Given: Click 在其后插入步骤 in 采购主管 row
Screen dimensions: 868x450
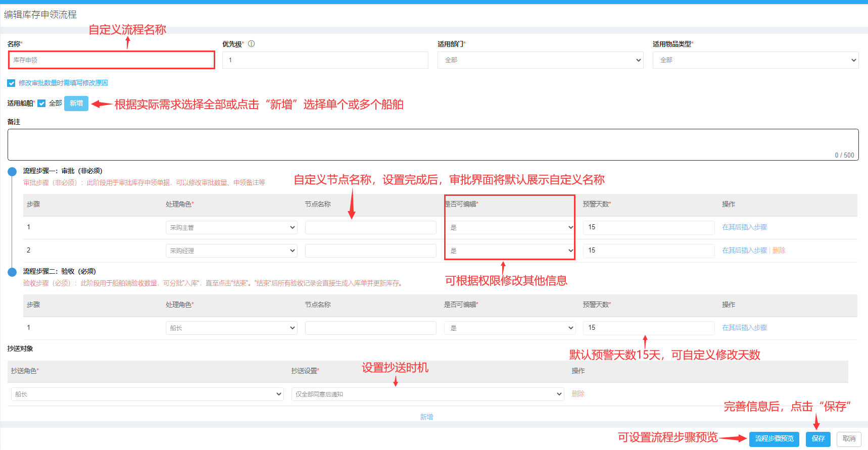Looking at the screenshot, I should pyautogui.click(x=744, y=227).
